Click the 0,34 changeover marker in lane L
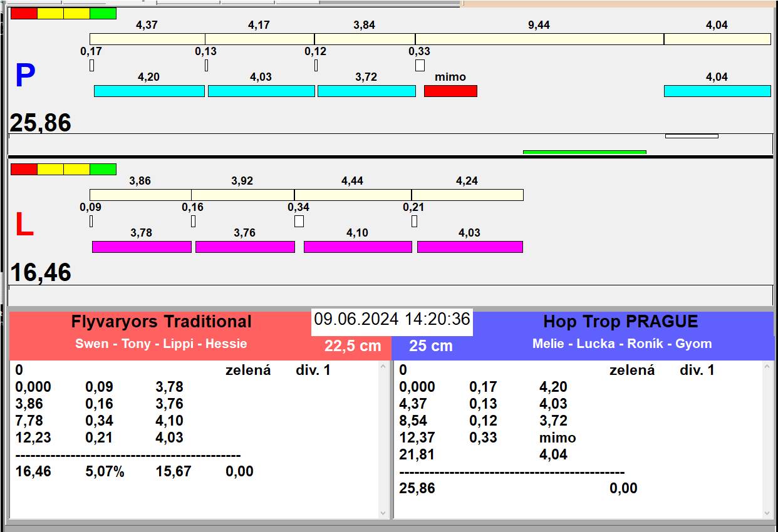 [x=299, y=221]
